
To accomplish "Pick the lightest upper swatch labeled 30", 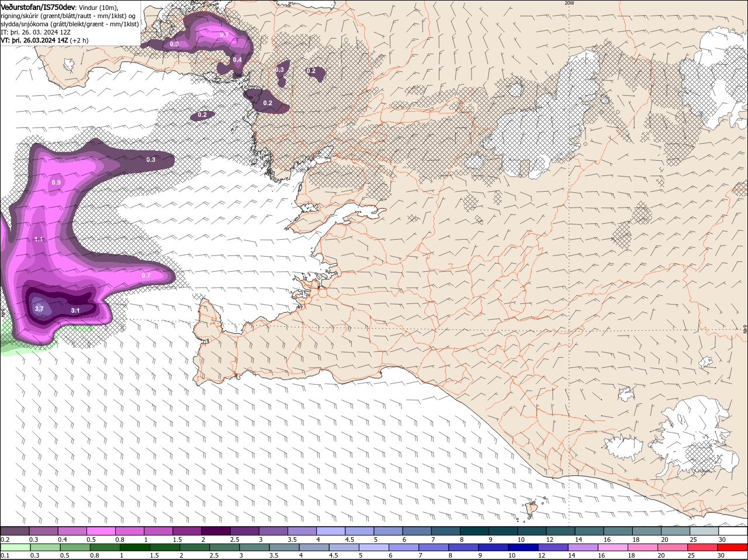I will (733, 531).
